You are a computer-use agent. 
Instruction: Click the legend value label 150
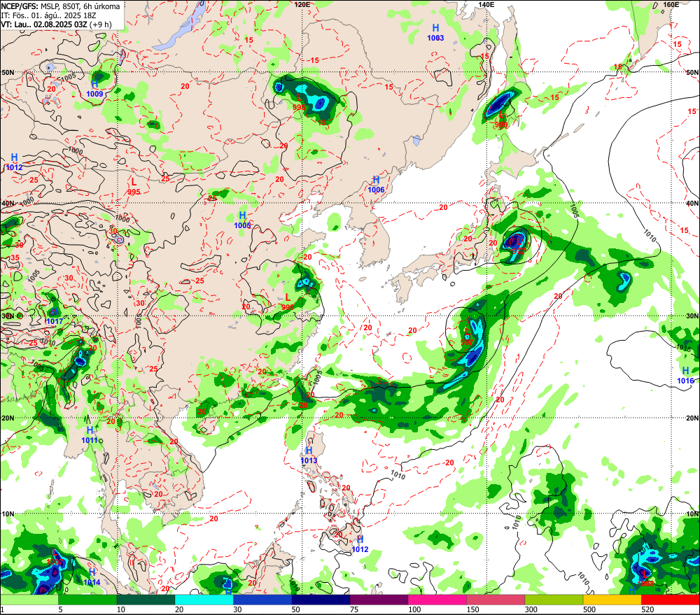472,609
